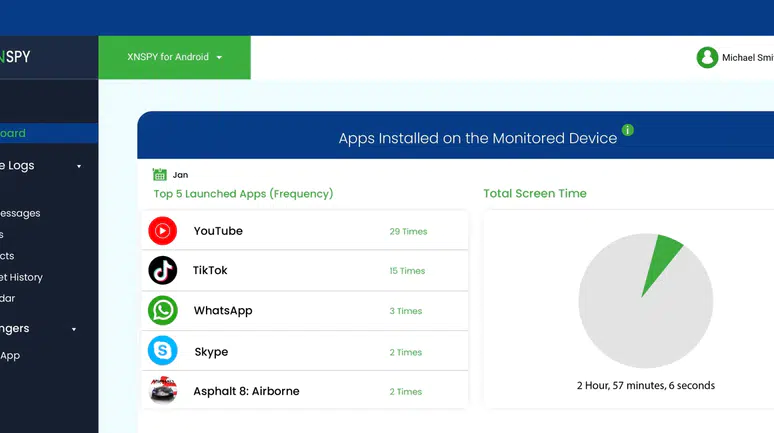This screenshot has width=774, height=433.
Task: Click the Asphalt 8: Airborne game icon
Action: pyautogui.click(x=163, y=390)
